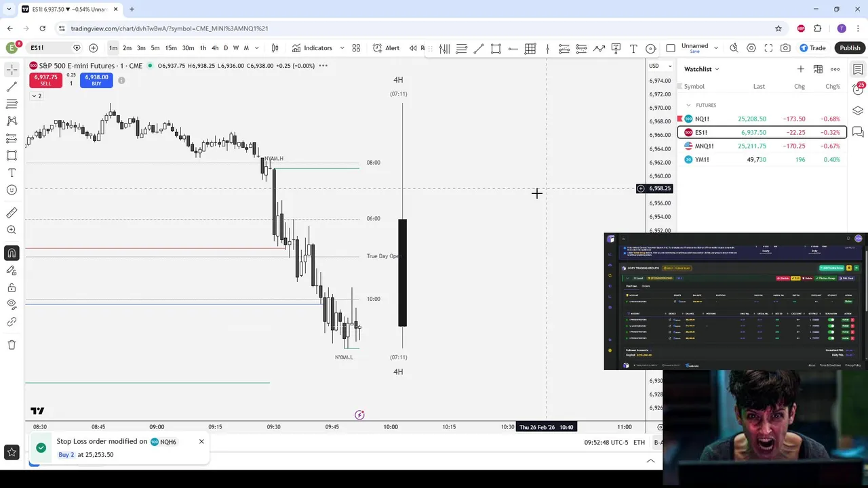Click the Publish button

[x=850, y=48]
